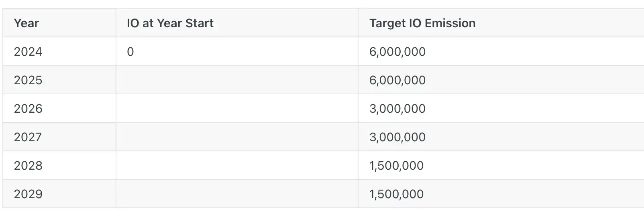
Task: Click 2024's Target IO Emission of 6,000,000
Action: [397, 52]
